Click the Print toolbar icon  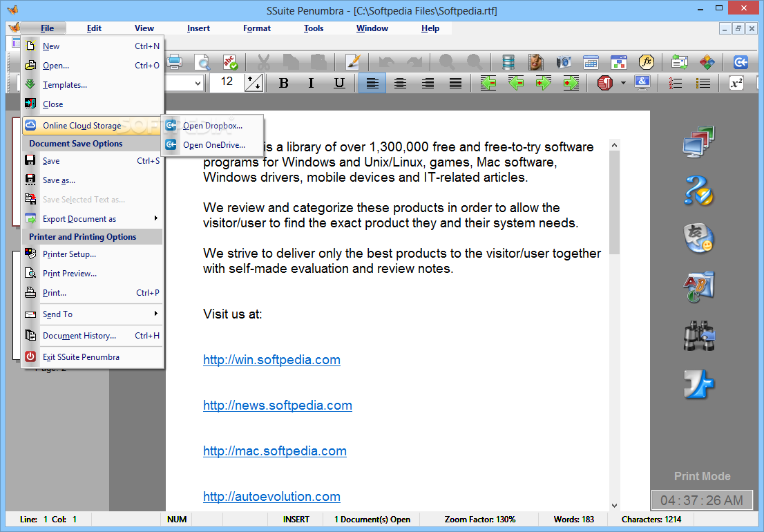175,62
